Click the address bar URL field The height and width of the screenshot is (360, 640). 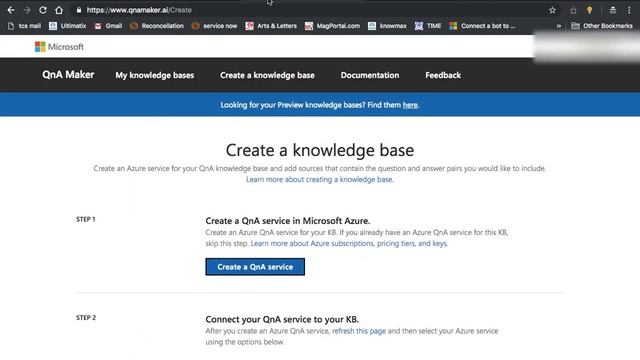point(310,10)
